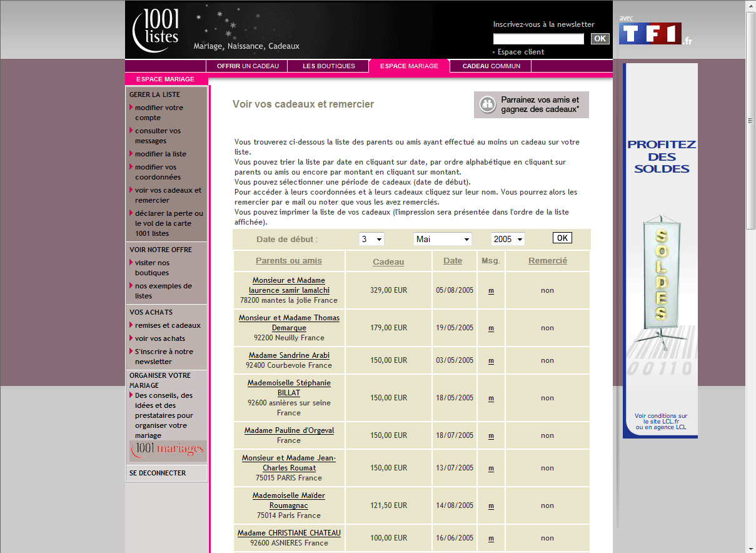Screen dimensions: 756x553
Task: Click the 1001 listes logo
Action: 156,29
